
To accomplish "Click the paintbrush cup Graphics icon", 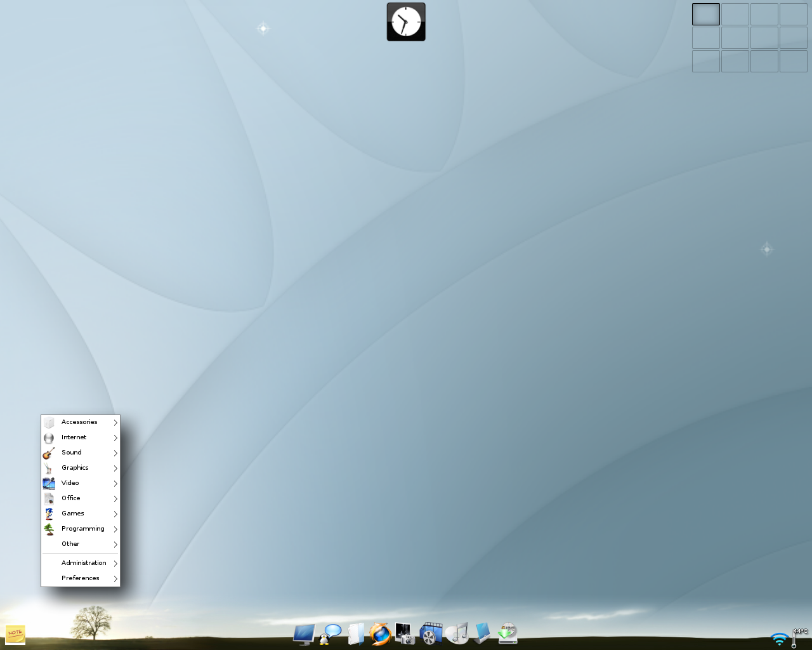I will [49, 468].
